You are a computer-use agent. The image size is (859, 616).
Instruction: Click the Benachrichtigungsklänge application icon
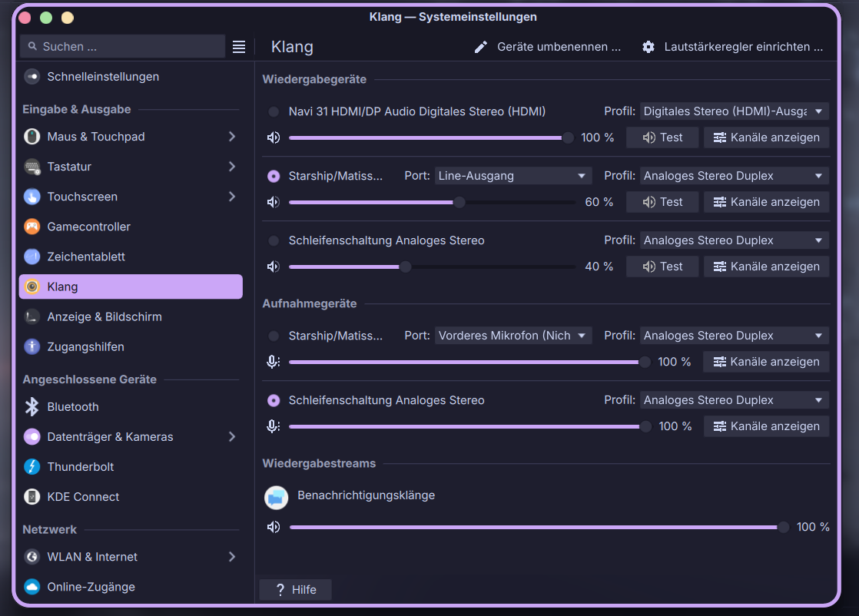point(276,498)
